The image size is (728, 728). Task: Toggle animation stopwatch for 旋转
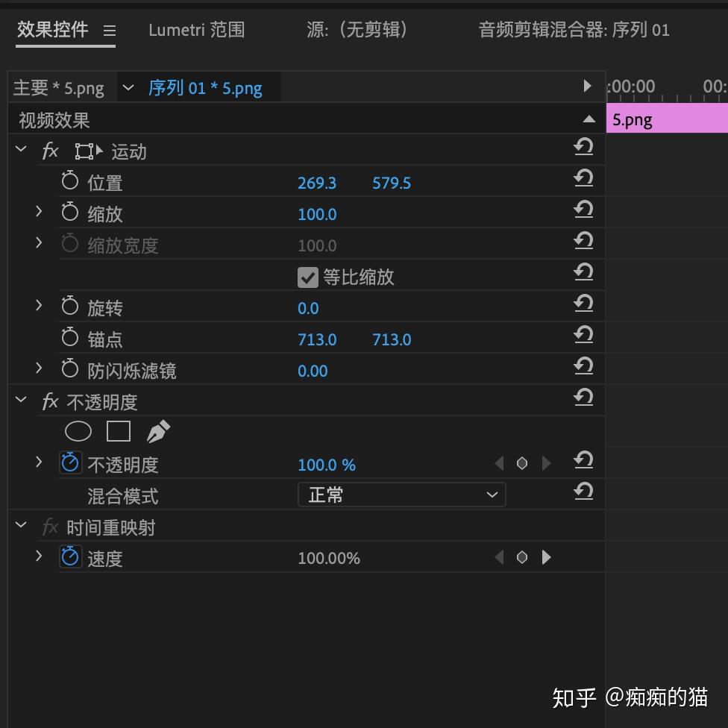(70, 307)
